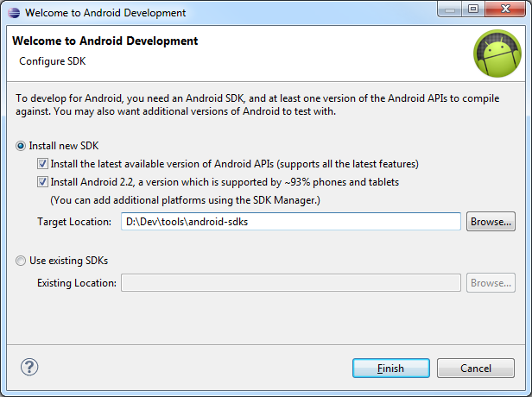Click the Target Location label
Viewport: 532px width, 397px height.
(x=74, y=222)
